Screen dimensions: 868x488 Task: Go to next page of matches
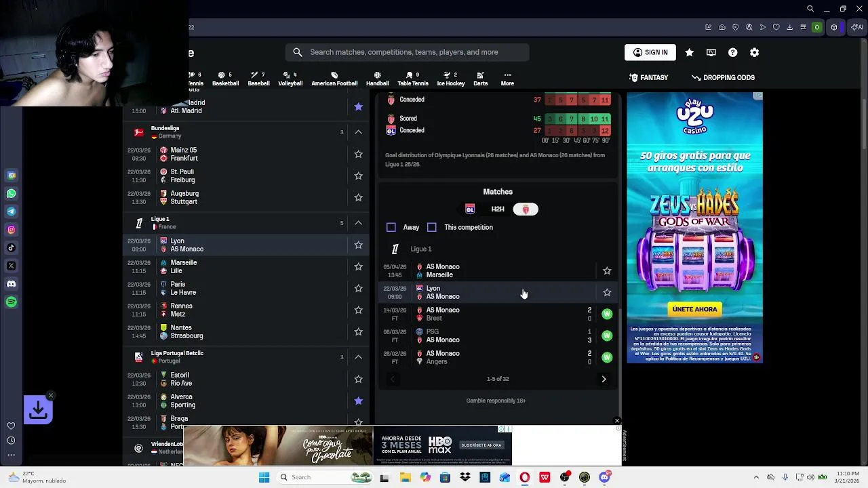click(604, 379)
